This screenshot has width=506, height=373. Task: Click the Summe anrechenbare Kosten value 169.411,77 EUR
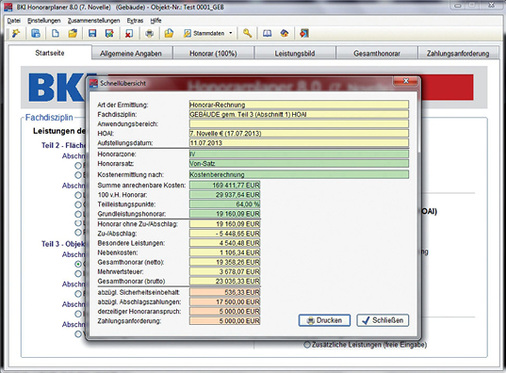pos(225,185)
